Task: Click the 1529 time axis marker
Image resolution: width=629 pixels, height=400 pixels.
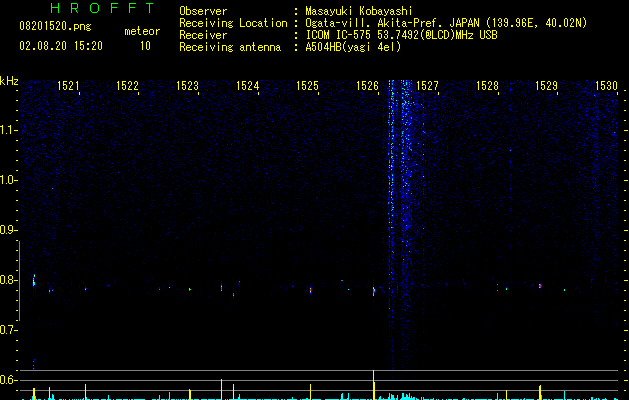Action: [546, 86]
